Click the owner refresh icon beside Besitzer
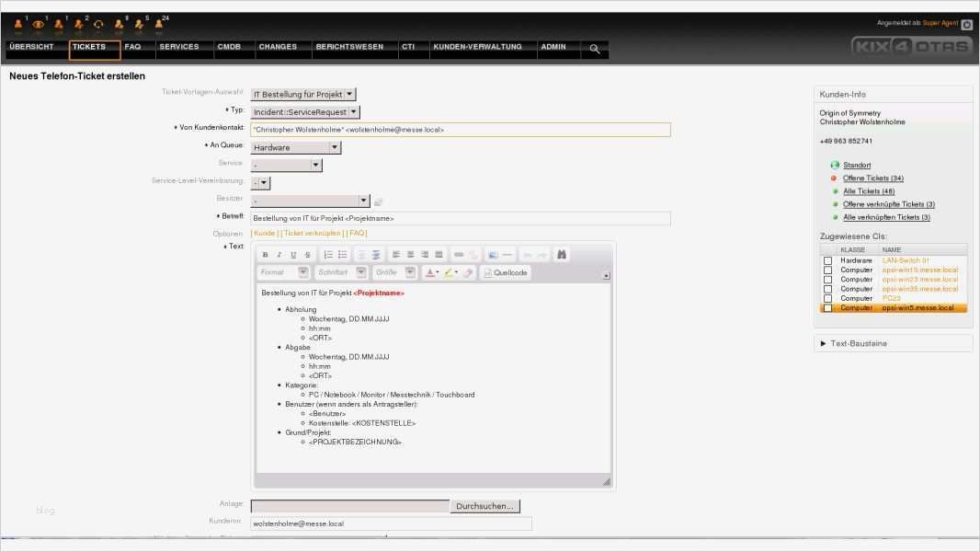980x552 pixels. pos(378,201)
